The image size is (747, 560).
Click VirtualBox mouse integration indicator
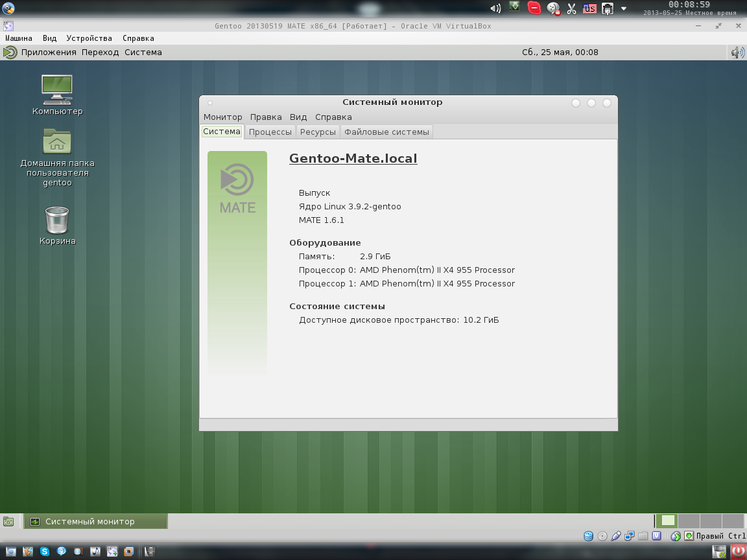(676, 536)
